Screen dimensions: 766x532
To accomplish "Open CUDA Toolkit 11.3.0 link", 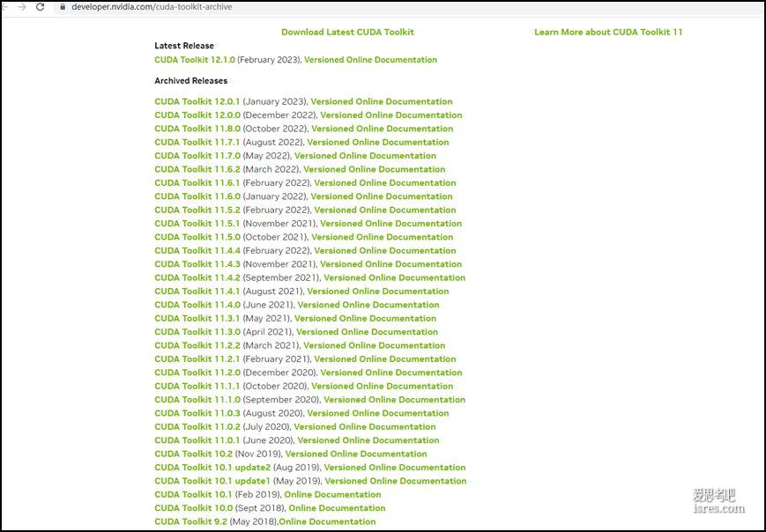I will tap(197, 332).
